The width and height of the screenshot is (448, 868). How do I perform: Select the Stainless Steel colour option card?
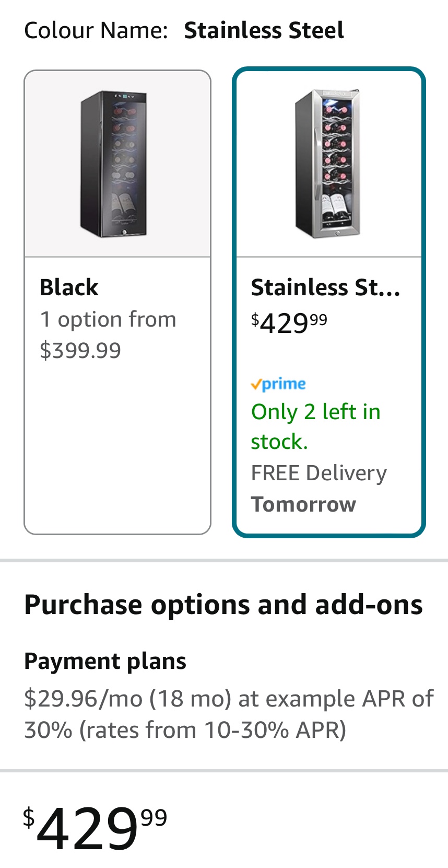tap(329, 302)
